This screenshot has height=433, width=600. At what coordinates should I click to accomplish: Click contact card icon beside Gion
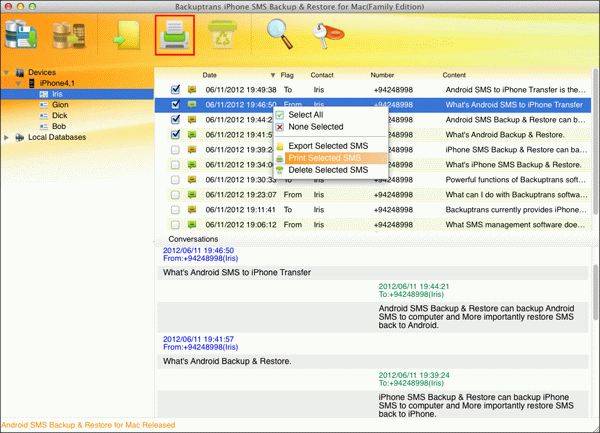[44, 105]
